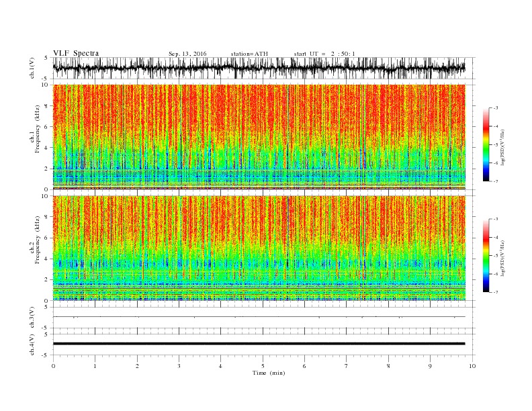Click the "Time (min)" axis title
Screen dimensions: 532x411
click(x=269, y=373)
